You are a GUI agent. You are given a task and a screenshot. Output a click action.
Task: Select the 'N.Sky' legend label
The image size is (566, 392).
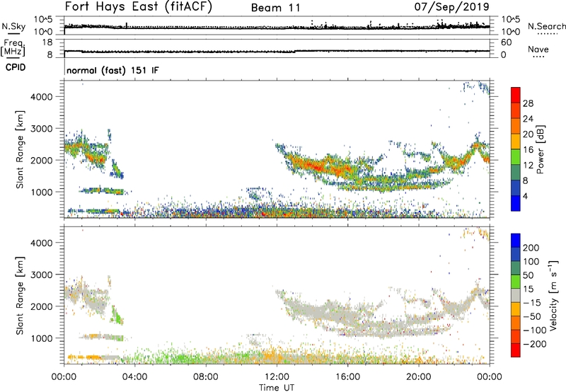13,26
